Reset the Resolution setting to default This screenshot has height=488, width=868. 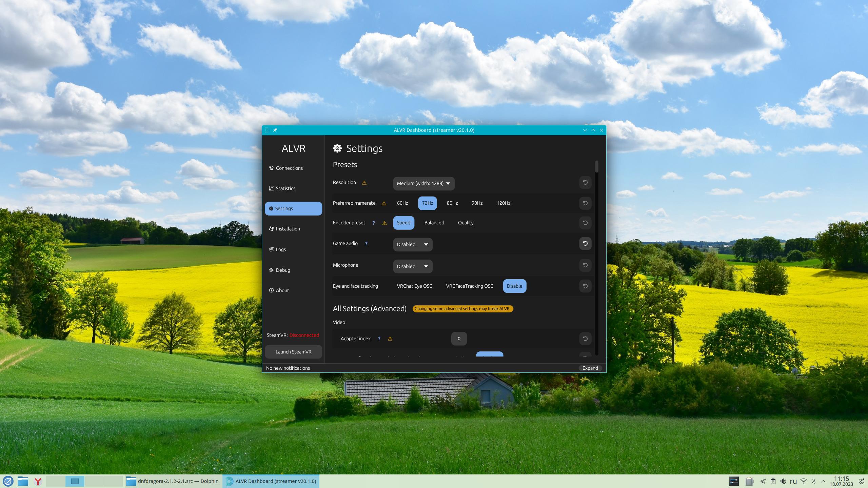[x=585, y=183]
